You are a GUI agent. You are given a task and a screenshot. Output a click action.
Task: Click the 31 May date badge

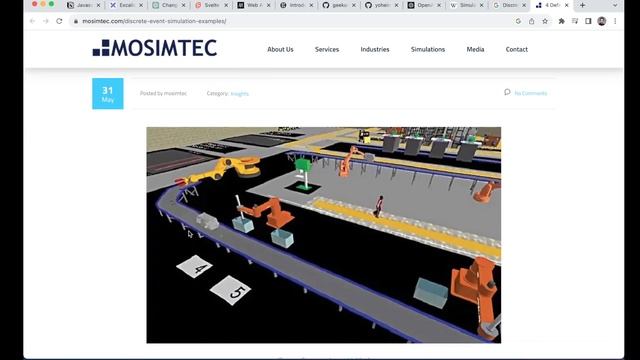[108, 93]
